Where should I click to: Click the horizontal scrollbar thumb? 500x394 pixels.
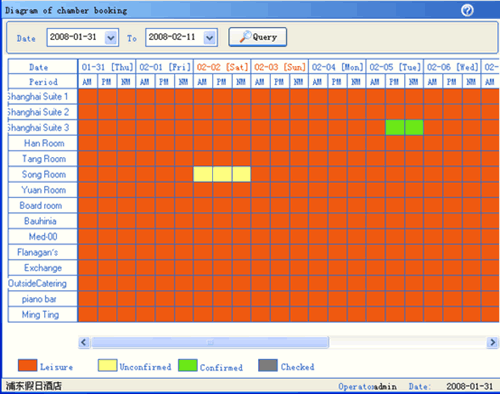point(210,342)
